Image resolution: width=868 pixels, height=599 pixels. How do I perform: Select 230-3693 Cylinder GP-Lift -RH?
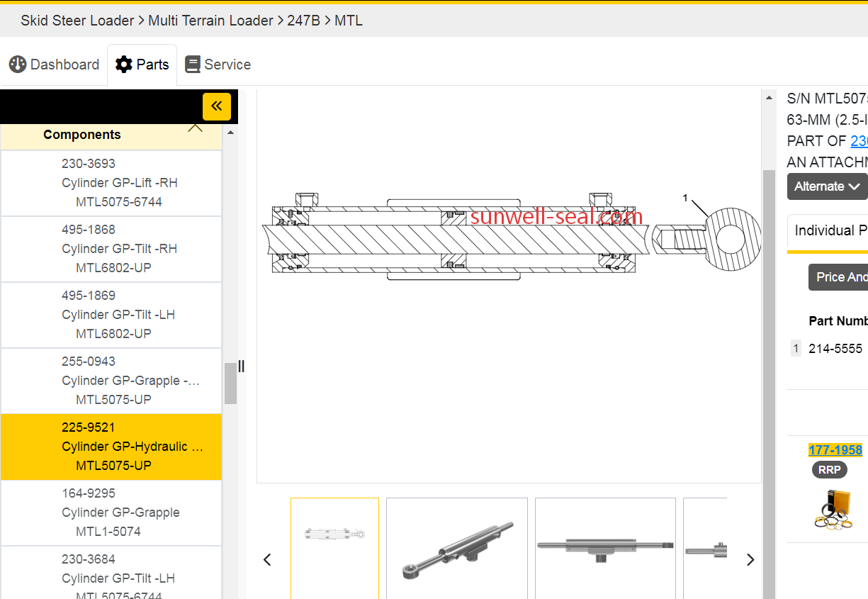[x=111, y=183]
